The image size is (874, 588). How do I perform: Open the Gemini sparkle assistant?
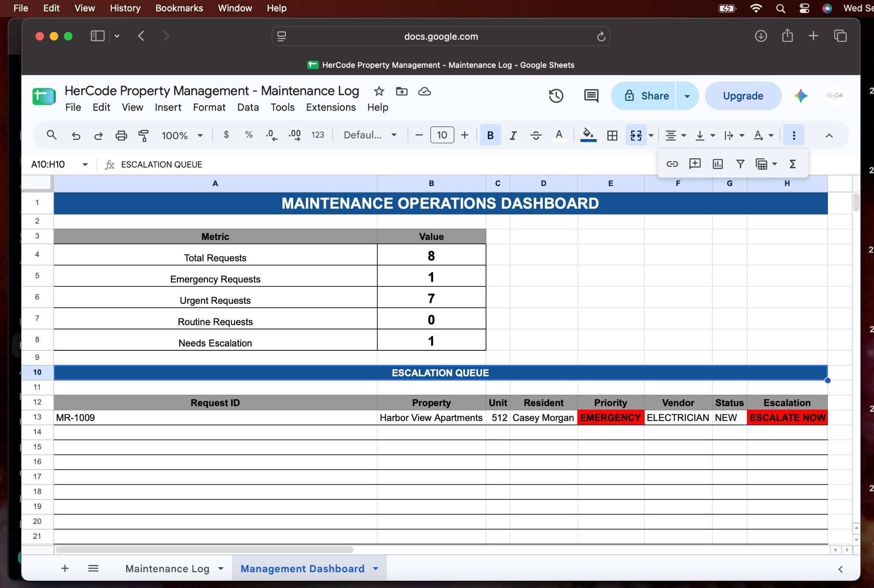click(801, 96)
